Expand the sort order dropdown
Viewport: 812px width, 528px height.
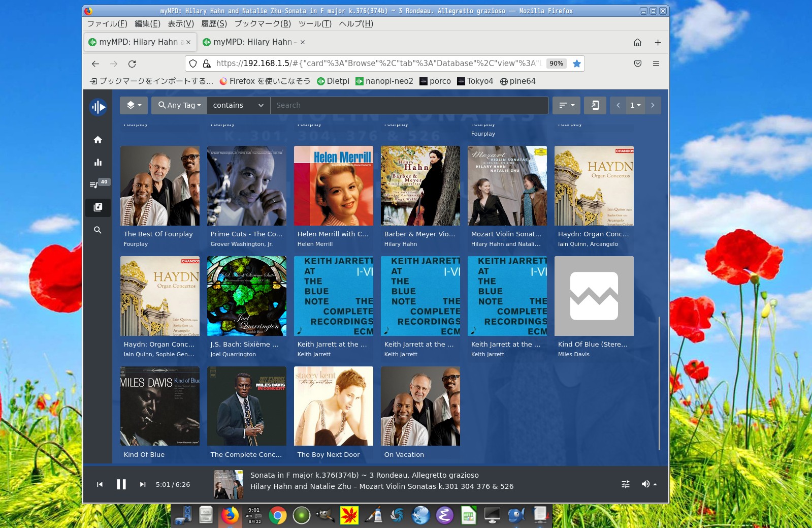tap(566, 105)
